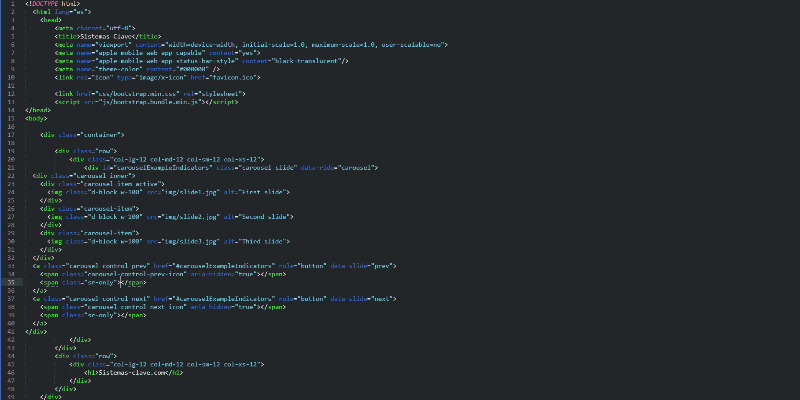Click the 'sr-only' span on line 39
The width and height of the screenshot is (800, 400).
pyautogui.click(x=93, y=315)
